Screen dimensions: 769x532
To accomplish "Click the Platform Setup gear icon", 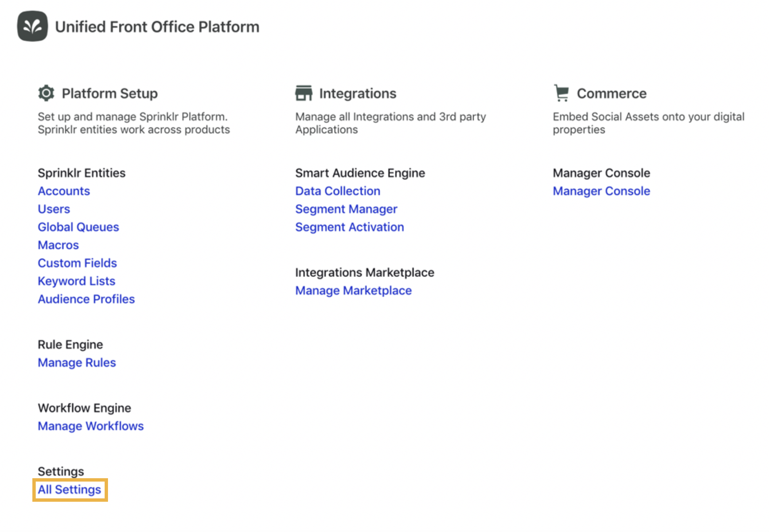I will click(46, 93).
